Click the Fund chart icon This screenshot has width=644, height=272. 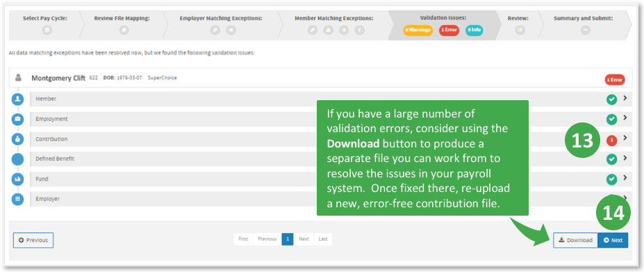17,179
